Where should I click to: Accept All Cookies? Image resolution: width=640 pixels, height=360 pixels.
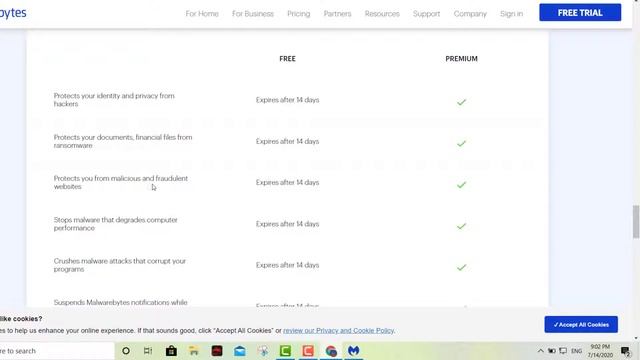click(x=581, y=324)
